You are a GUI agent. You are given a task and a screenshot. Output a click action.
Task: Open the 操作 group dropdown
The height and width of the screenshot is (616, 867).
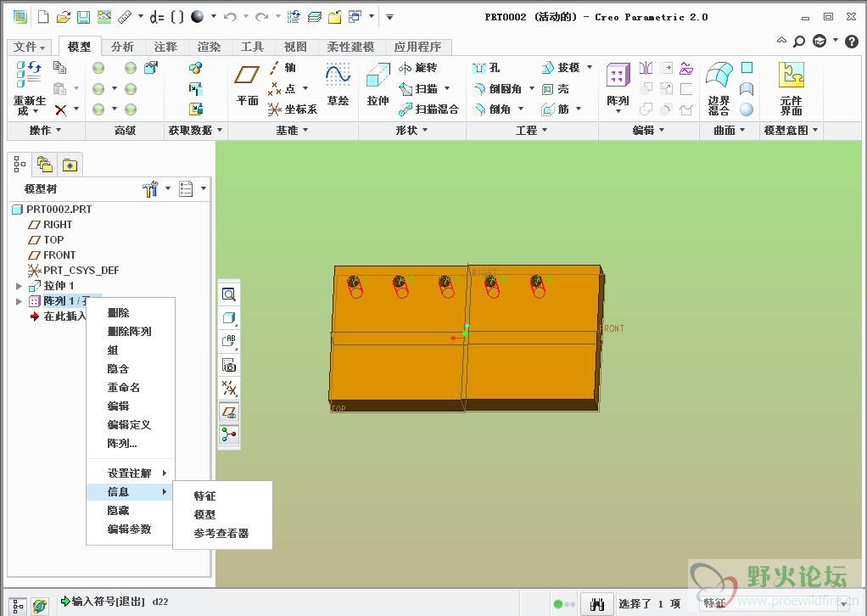(x=45, y=131)
